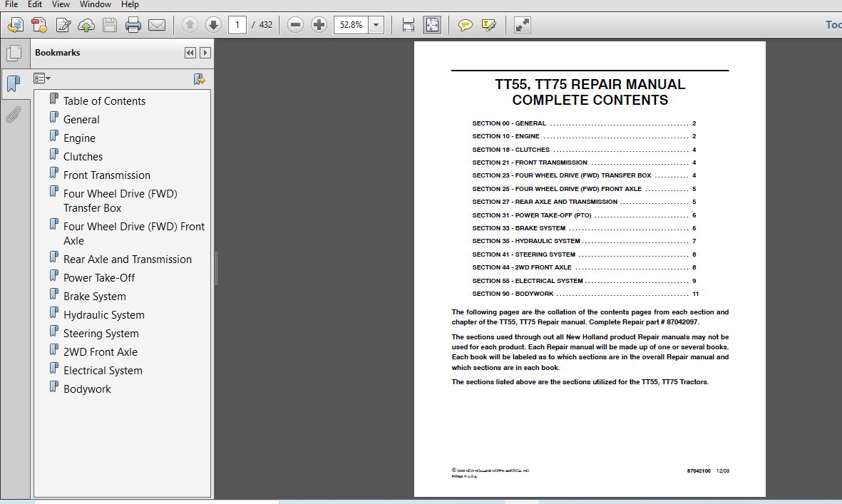Click the Print icon
Viewport: 842px width, 504px height.
click(x=133, y=25)
